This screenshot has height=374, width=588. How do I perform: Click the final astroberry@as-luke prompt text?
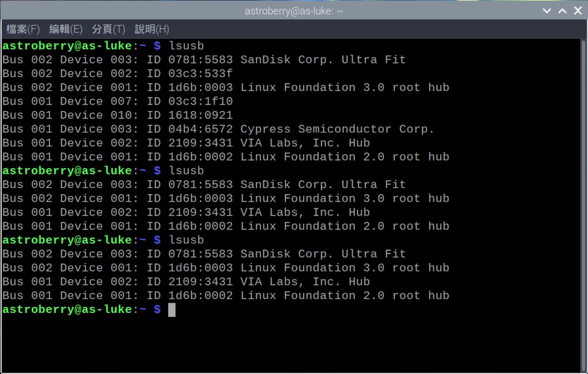click(67, 309)
